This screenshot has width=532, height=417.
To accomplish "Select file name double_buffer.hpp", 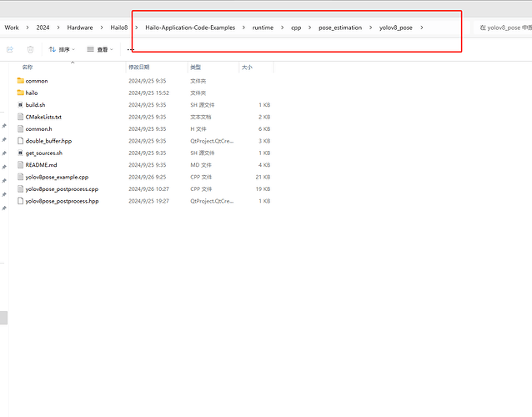I will tap(48, 141).
